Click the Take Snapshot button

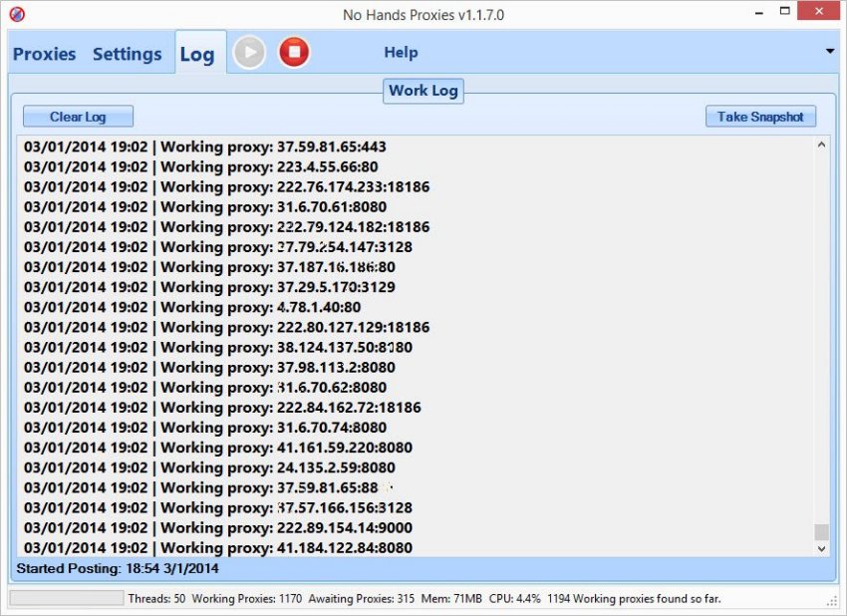pyautogui.click(x=760, y=117)
